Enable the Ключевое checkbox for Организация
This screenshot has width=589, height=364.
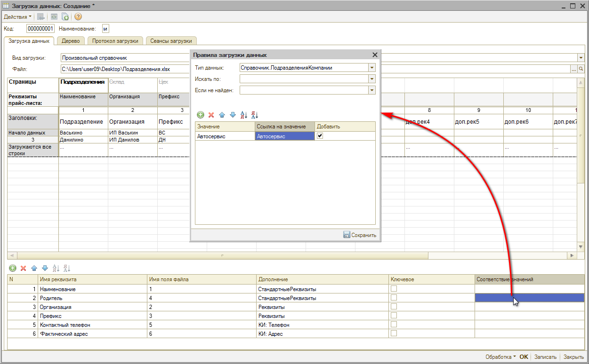pos(394,307)
